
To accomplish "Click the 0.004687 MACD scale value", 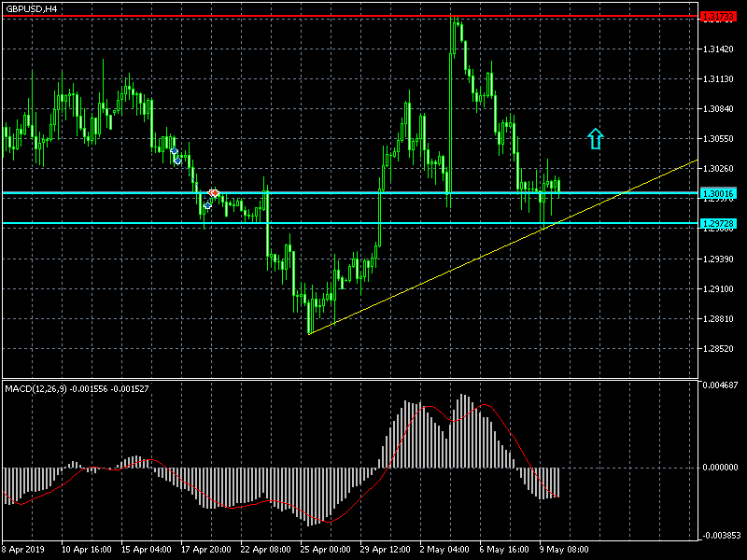I will 722,385.
